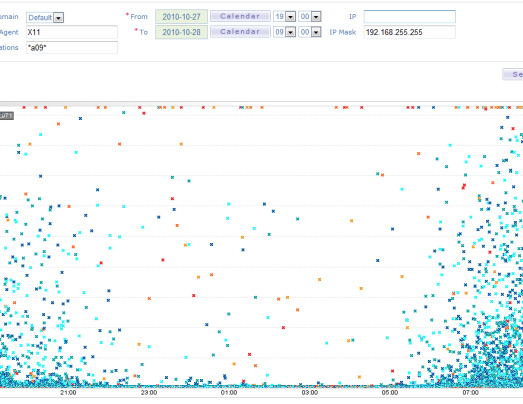Click the 23:00 time axis label
523x404 pixels.
(x=149, y=393)
